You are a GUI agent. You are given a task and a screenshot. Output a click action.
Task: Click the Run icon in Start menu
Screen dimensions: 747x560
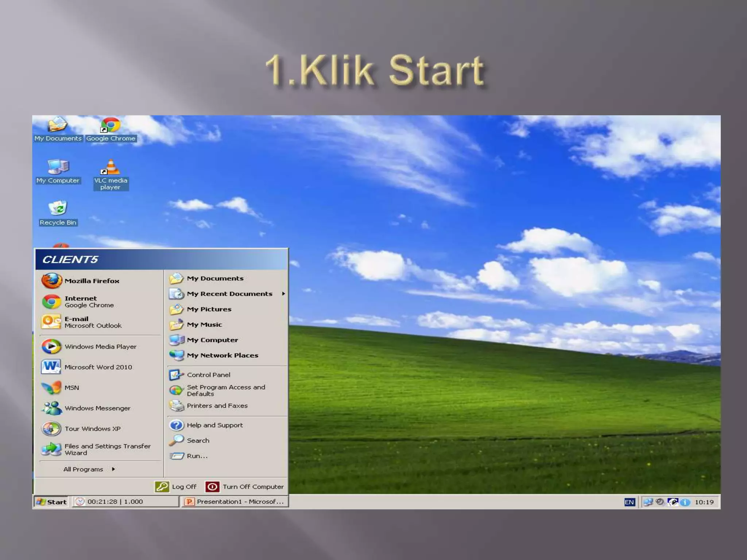pyautogui.click(x=177, y=456)
